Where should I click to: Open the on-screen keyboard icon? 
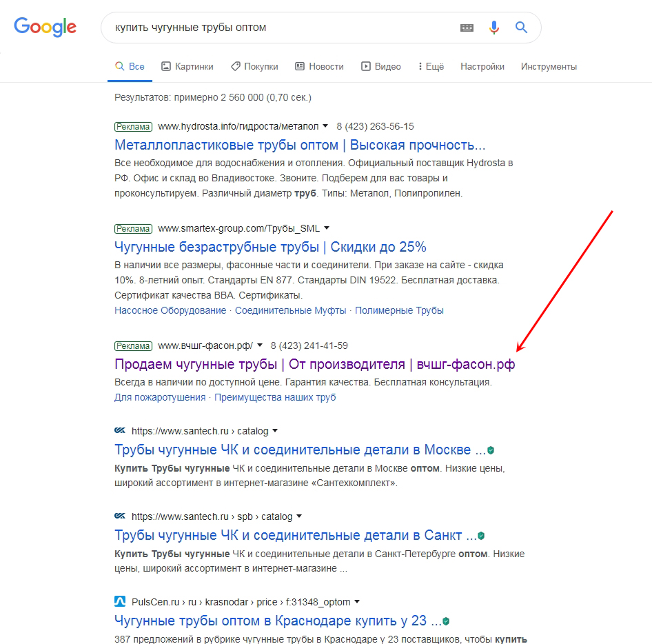(467, 28)
